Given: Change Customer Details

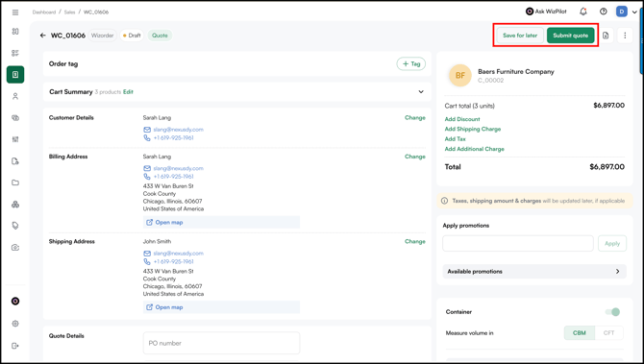Looking at the screenshot, I should [415, 118].
